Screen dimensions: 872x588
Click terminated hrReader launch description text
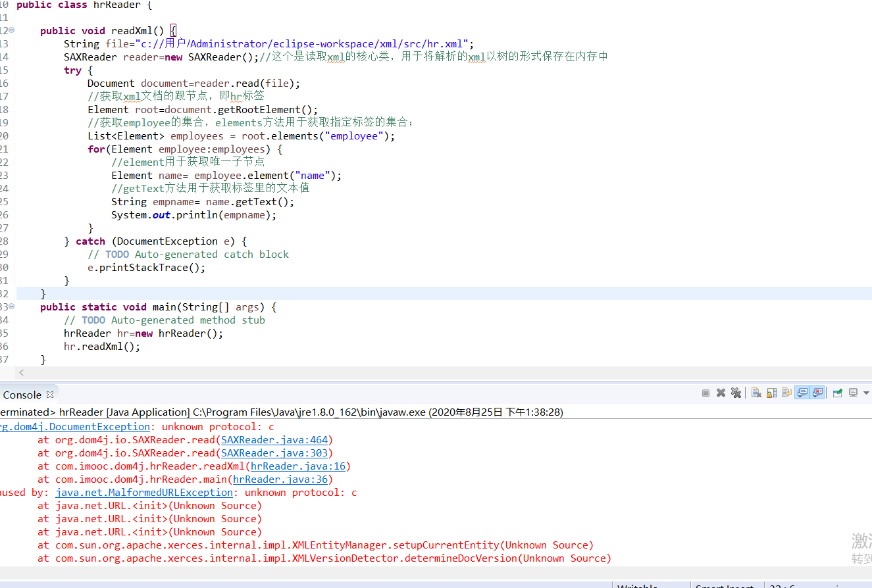[282, 412]
